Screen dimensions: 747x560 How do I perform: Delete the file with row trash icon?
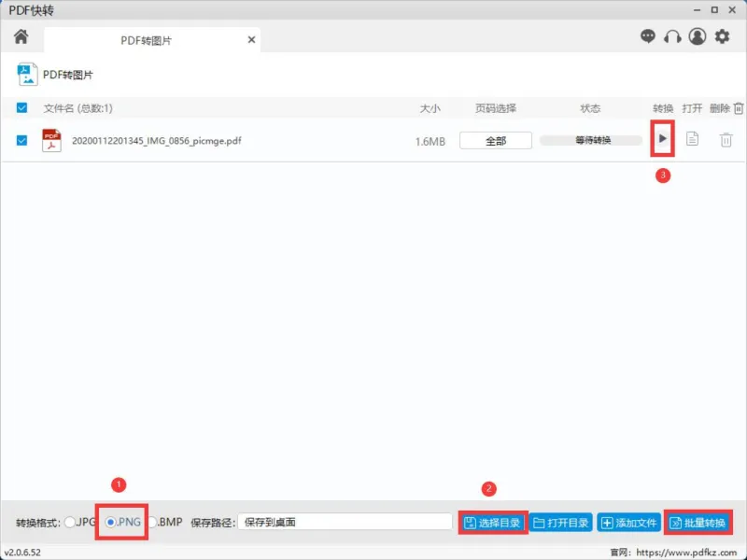726,140
